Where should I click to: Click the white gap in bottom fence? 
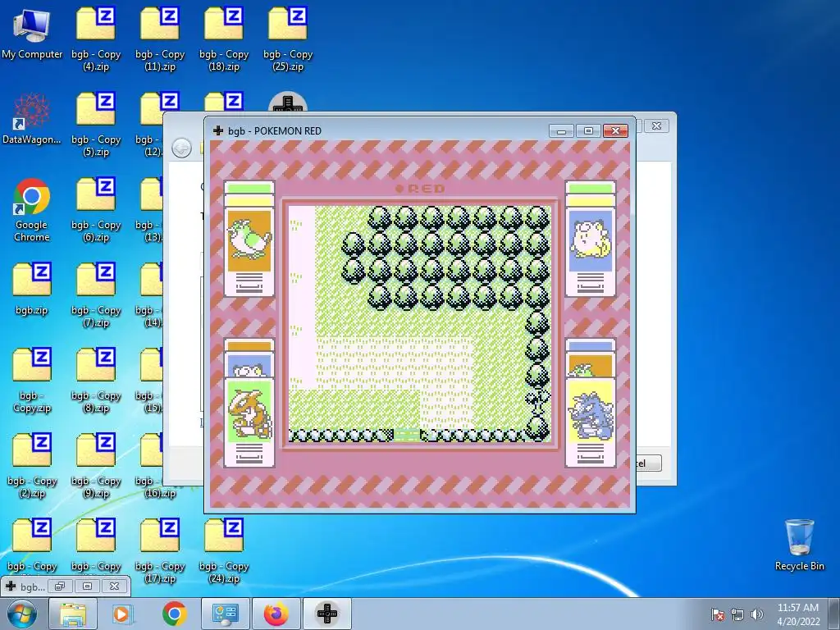click(x=407, y=435)
